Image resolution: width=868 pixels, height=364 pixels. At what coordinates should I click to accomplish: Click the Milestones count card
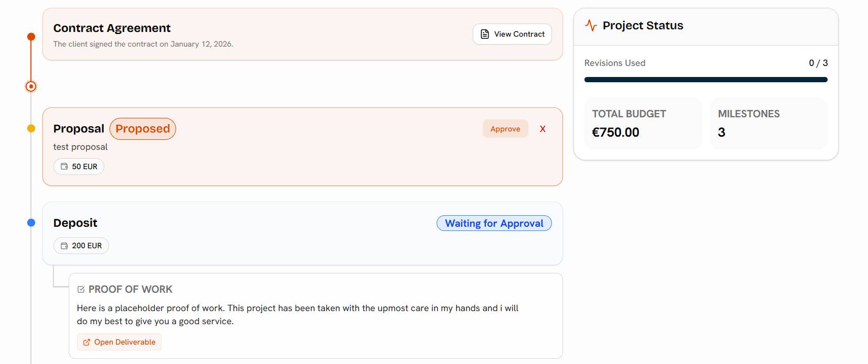[x=768, y=124]
